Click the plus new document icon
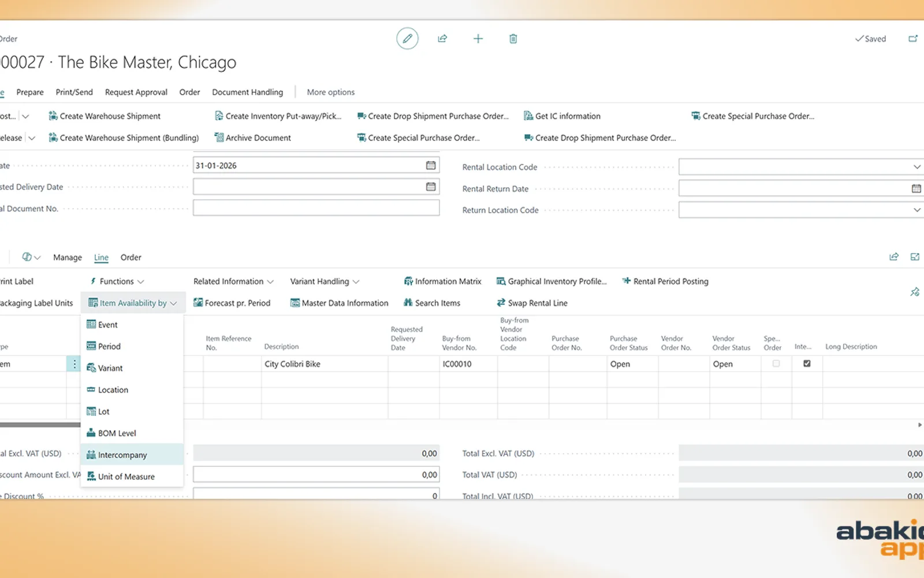The height and width of the screenshot is (578, 924). (x=478, y=39)
